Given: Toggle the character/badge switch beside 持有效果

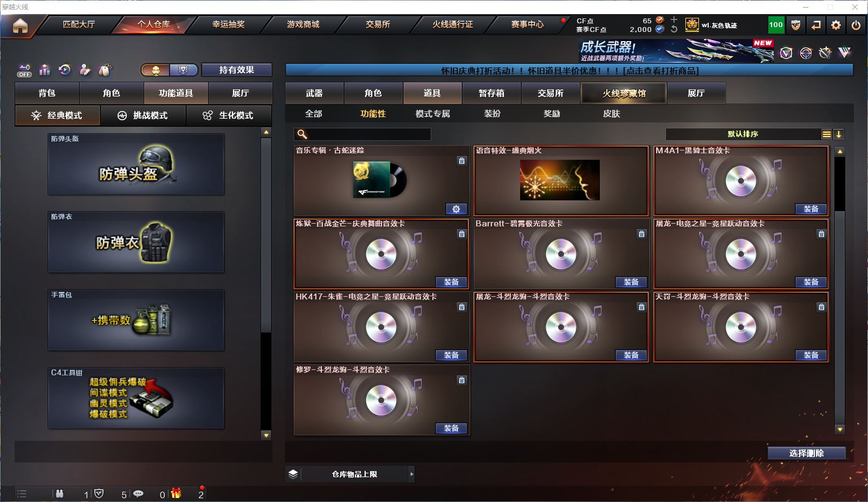Looking at the screenshot, I should [x=170, y=70].
